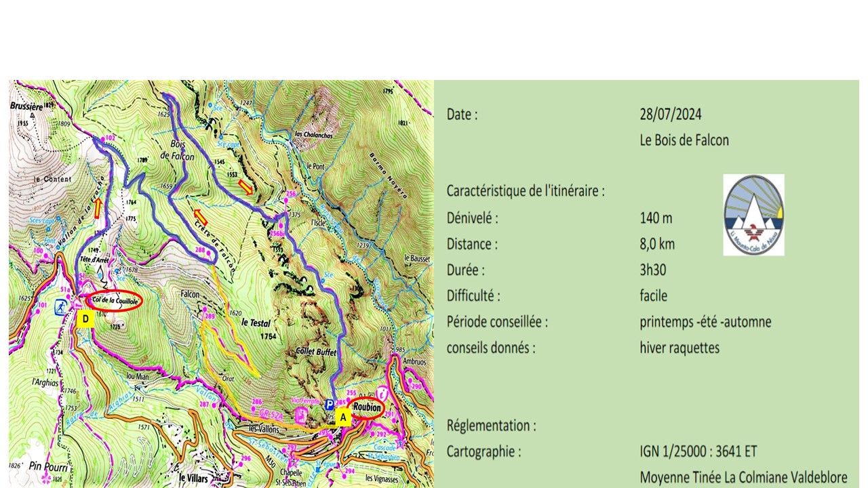Select the difficulty value facile

coord(654,296)
